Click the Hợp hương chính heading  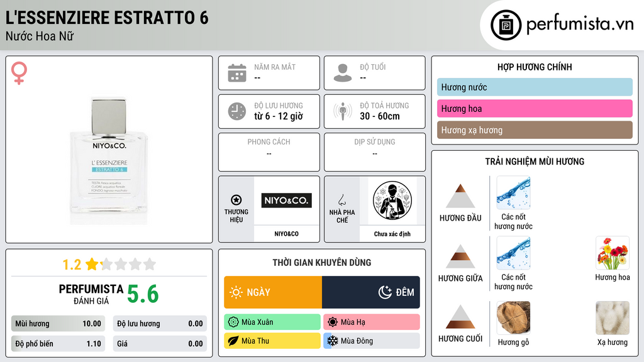[x=535, y=67]
